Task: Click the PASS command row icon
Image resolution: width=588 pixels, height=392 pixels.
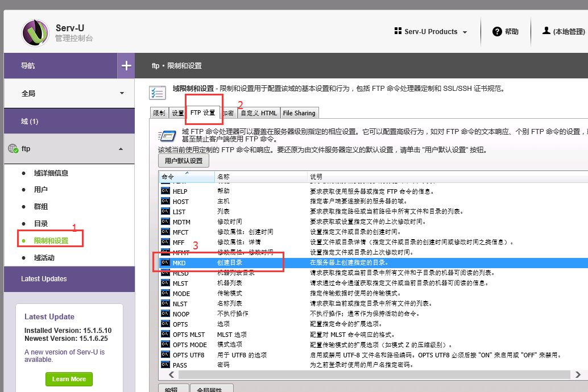Action: pyautogui.click(x=165, y=365)
